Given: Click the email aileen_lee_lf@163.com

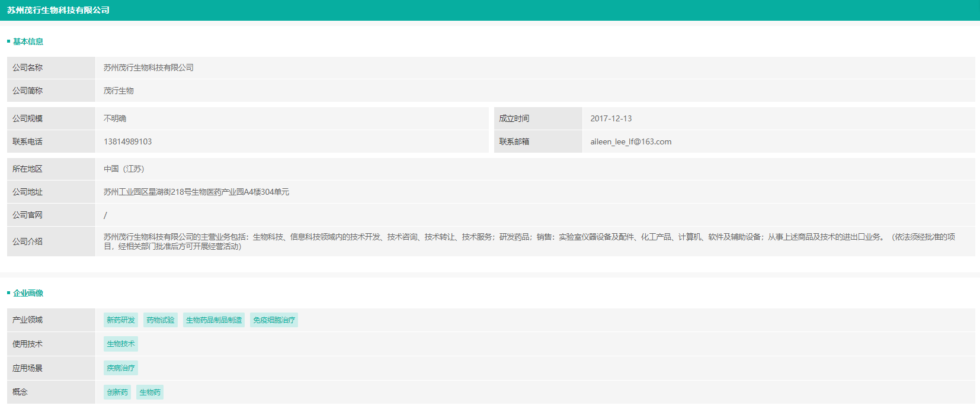Looking at the screenshot, I should 630,141.
